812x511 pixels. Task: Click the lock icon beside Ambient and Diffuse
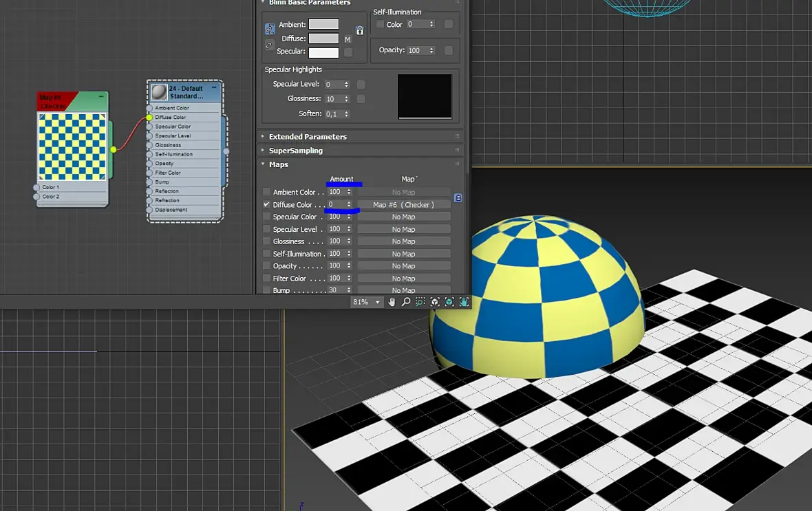pyautogui.click(x=359, y=30)
